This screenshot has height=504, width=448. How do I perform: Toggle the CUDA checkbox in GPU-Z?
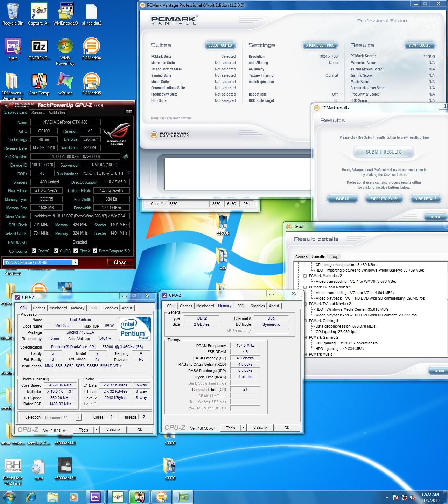(56, 251)
